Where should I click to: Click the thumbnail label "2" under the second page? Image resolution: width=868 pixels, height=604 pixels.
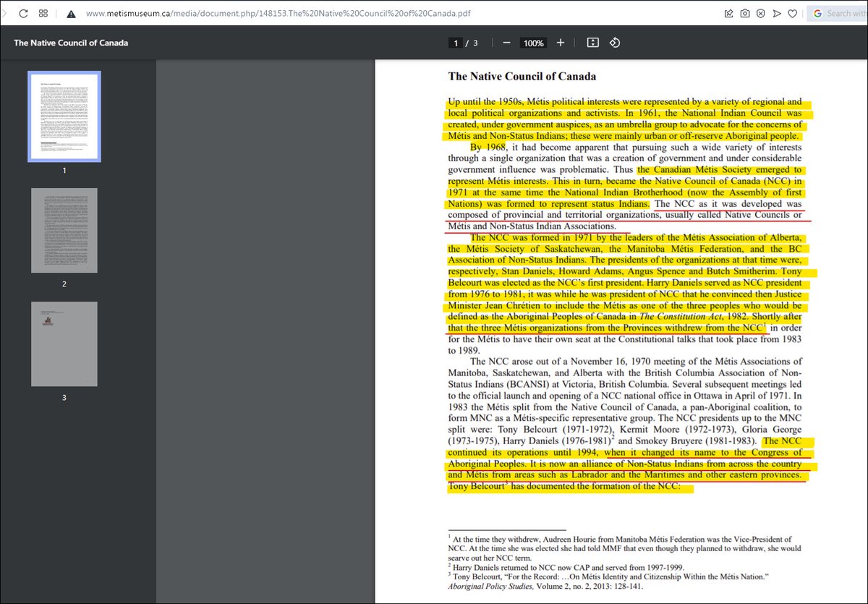pyautogui.click(x=64, y=284)
